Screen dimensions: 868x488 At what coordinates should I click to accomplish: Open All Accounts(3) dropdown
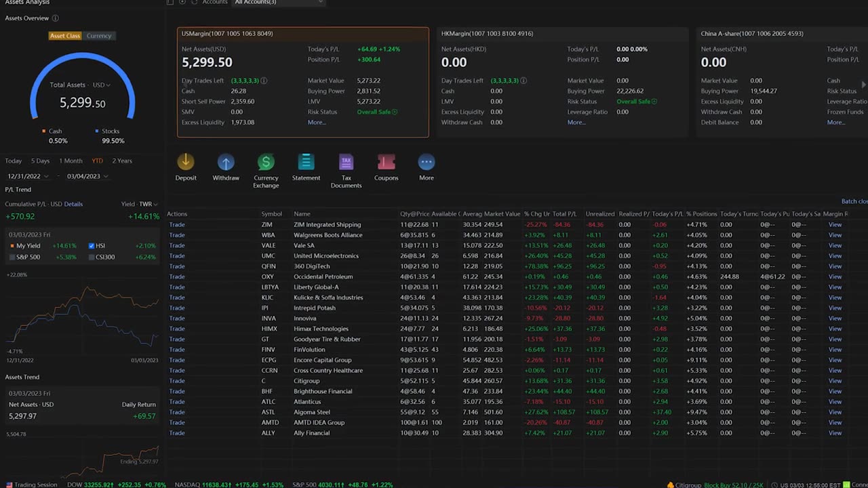[279, 3]
